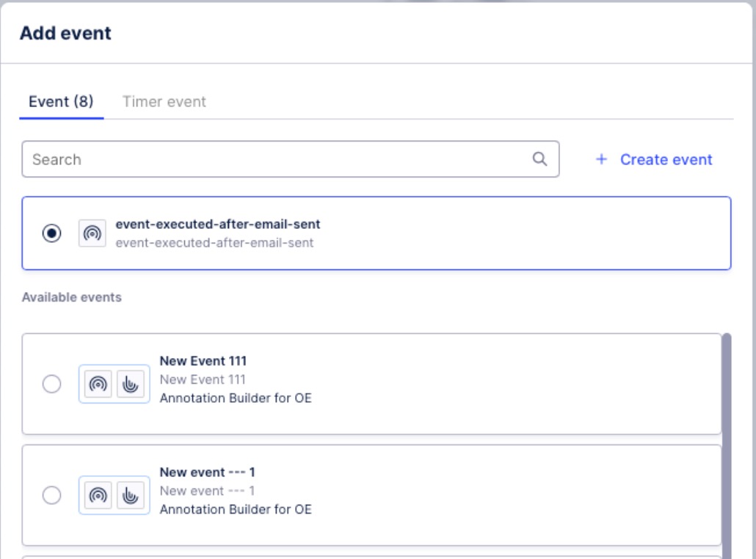Click the signal icon of event-executed-after-email-sent
This screenshot has height=559, width=756.
coord(91,233)
